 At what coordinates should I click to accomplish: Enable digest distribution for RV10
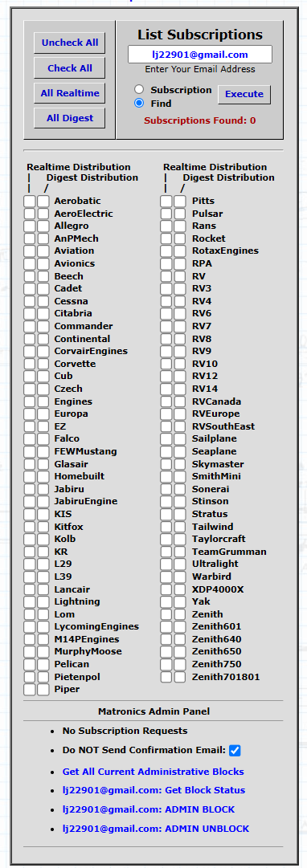(x=180, y=364)
